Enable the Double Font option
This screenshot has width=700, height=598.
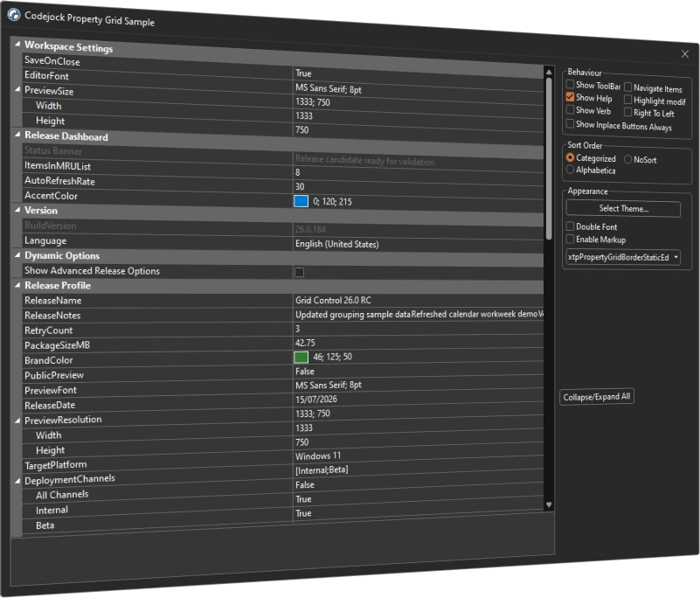tap(570, 226)
